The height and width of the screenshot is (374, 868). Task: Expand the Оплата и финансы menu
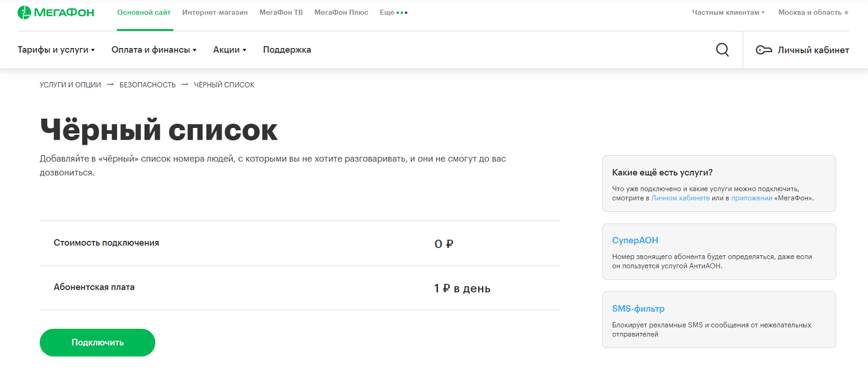tap(154, 50)
